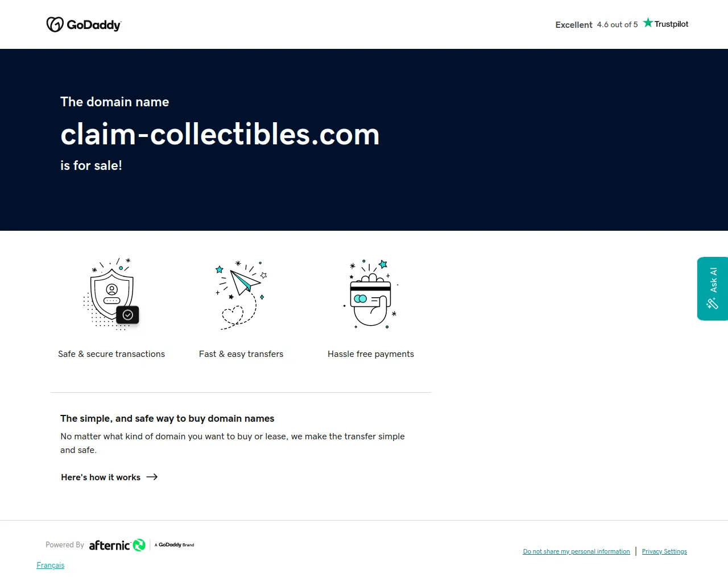
Task: Switch language to Français
Action: point(51,565)
